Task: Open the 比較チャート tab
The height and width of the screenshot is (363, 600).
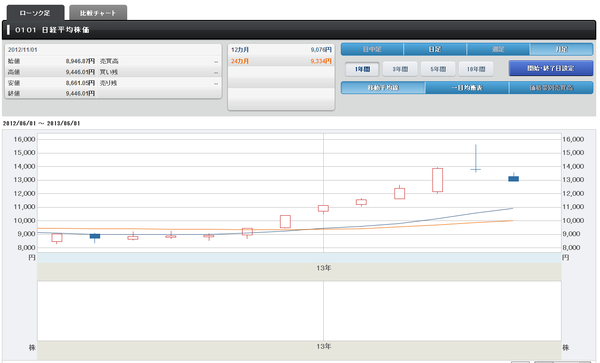Action: [x=98, y=13]
